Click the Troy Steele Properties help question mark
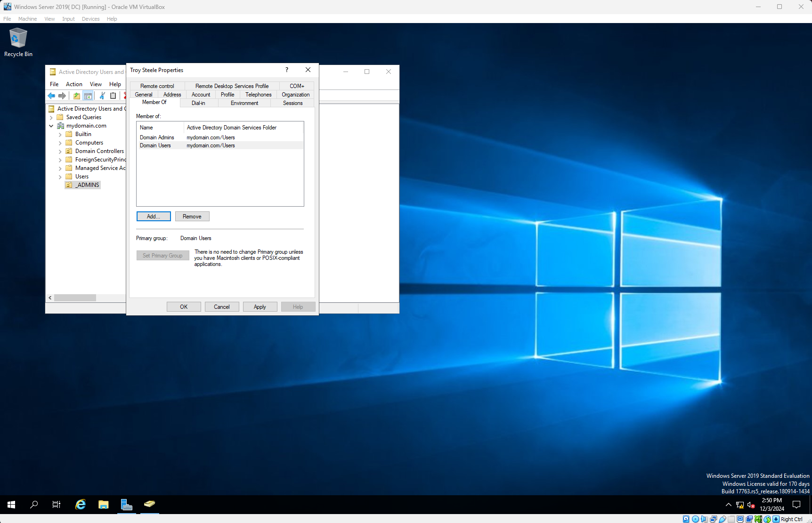This screenshot has width=812, height=523. click(287, 70)
